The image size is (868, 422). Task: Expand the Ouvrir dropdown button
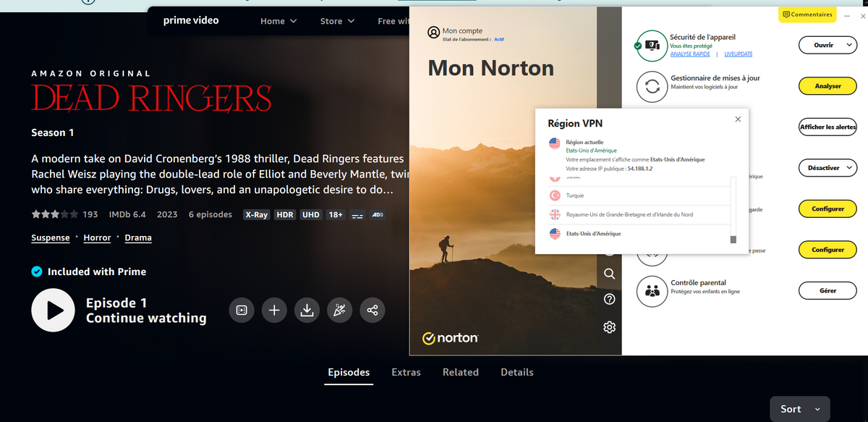pyautogui.click(x=827, y=45)
